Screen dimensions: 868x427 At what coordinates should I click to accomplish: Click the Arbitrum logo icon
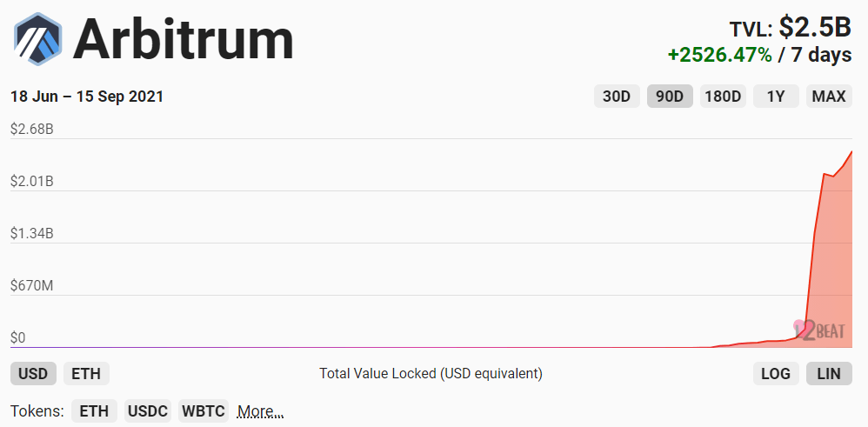37,39
